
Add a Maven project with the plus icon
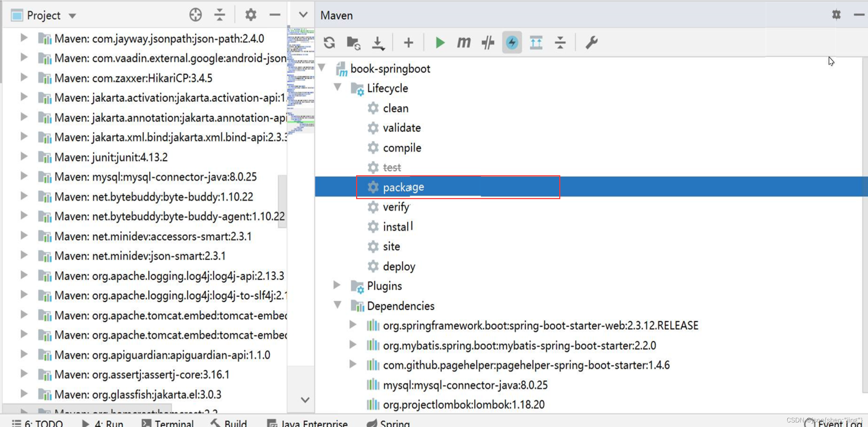(x=408, y=42)
